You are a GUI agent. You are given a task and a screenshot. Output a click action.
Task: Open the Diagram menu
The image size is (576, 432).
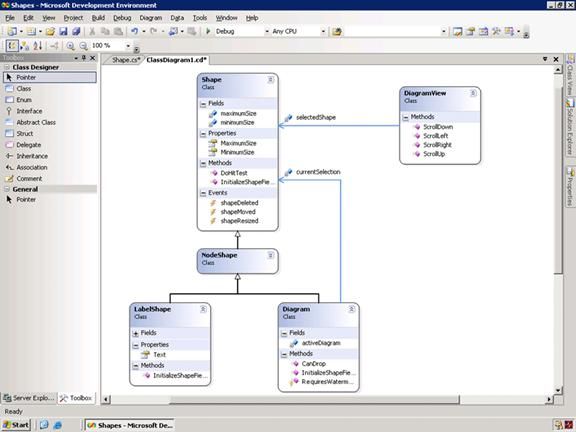pyautogui.click(x=151, y=18)
